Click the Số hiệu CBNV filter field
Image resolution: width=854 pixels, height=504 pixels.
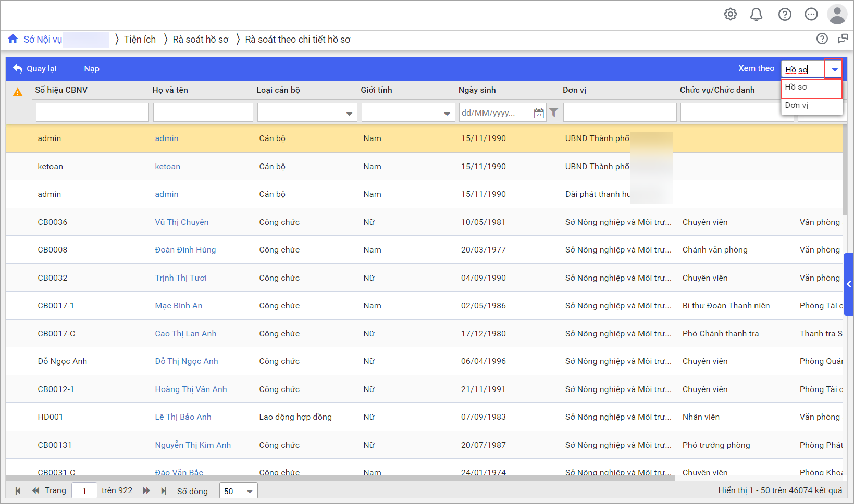(x=92, y=112)
